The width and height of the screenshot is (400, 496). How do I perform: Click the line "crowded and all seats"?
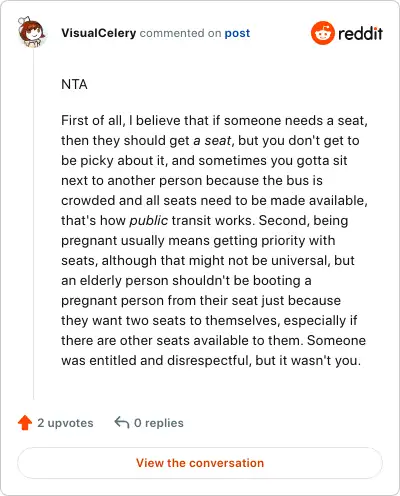[214, 201]
